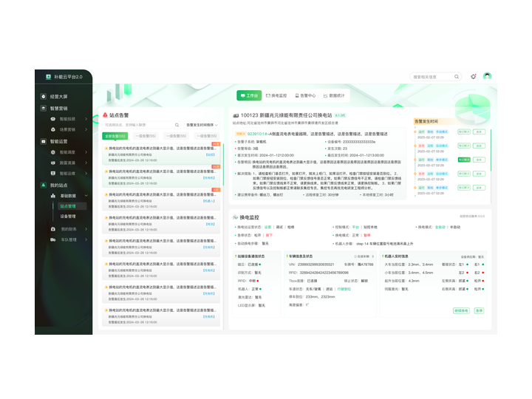Click the 车队管理 truck icon
532x399 pixels.
(52, 239)
